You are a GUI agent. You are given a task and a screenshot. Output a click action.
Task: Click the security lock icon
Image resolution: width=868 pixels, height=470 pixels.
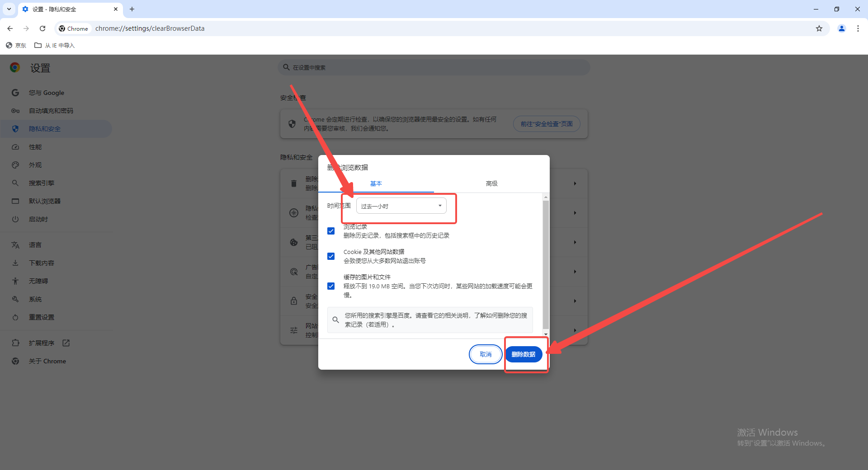(294, 301)
